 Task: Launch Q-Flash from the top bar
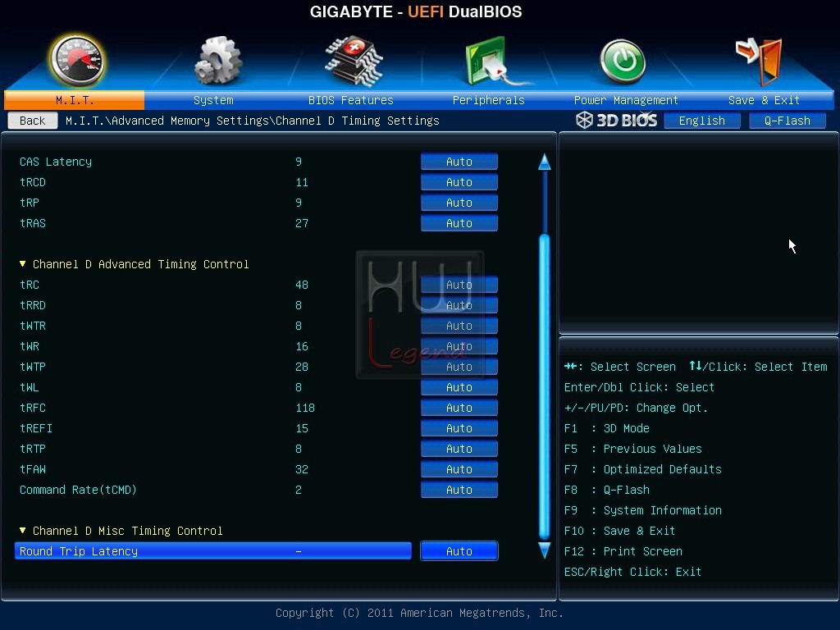click(787, 121)
